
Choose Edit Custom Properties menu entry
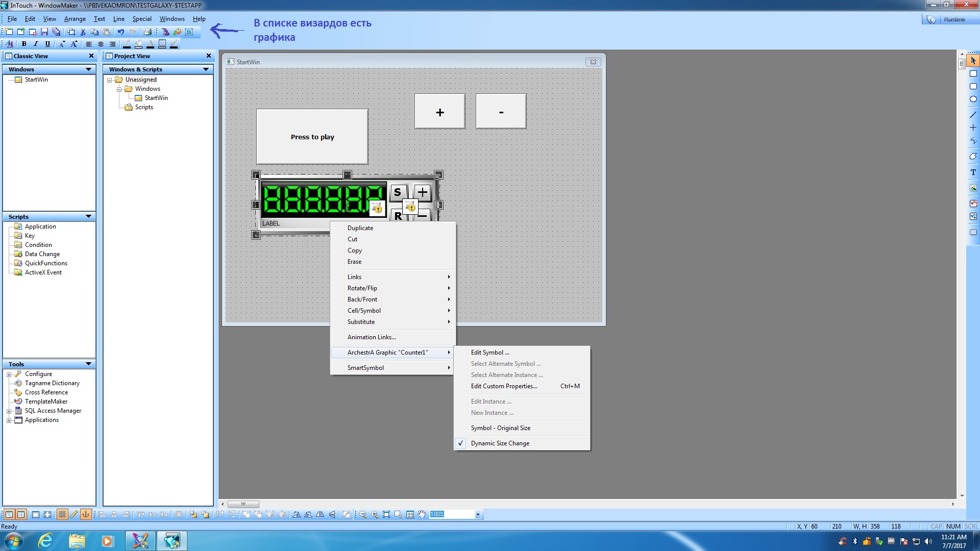point(504,386)
